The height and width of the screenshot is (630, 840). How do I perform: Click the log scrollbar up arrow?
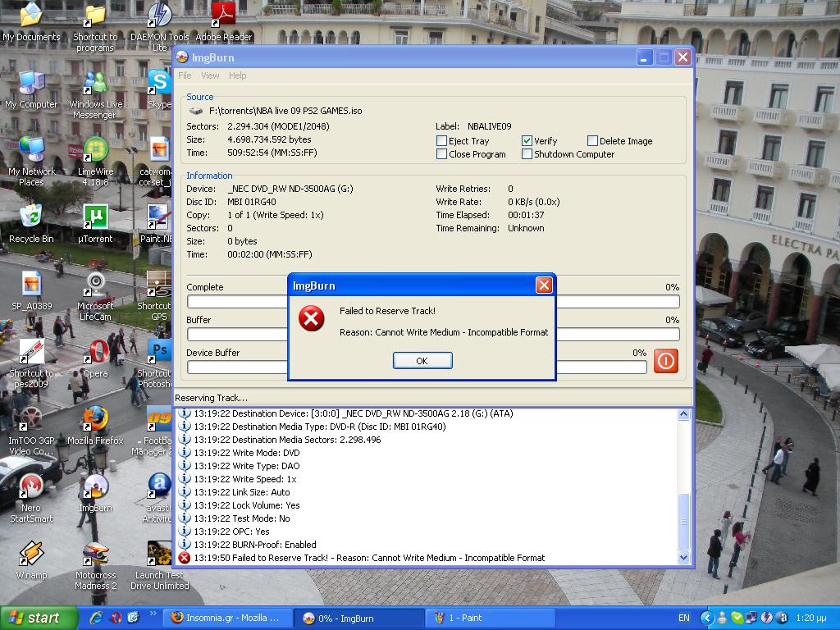pos(683,414)
